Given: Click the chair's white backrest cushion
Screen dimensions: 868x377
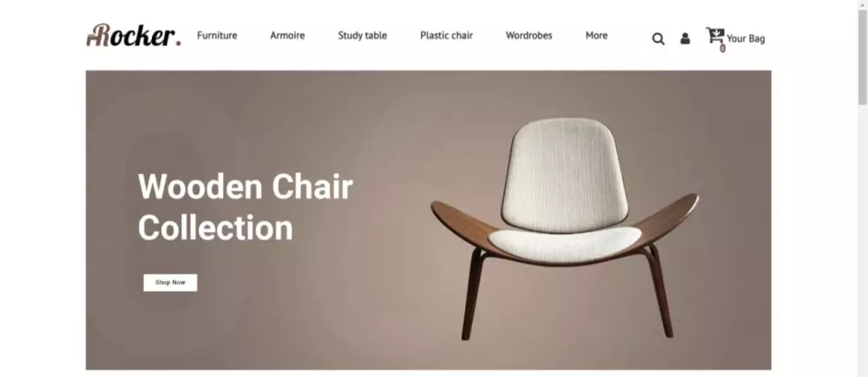Looking at the screenshot, I should coord(564,173).
